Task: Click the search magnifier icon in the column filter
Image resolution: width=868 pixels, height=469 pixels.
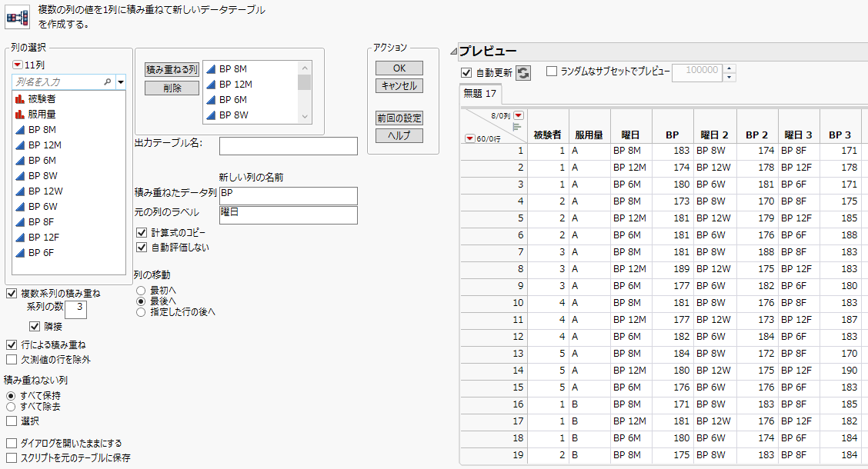Action: (107, 81)
